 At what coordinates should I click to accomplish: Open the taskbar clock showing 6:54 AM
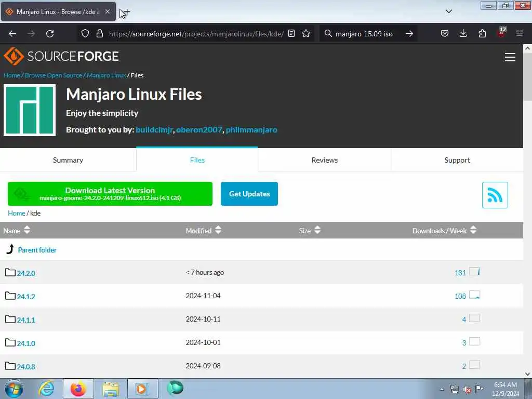505,389
